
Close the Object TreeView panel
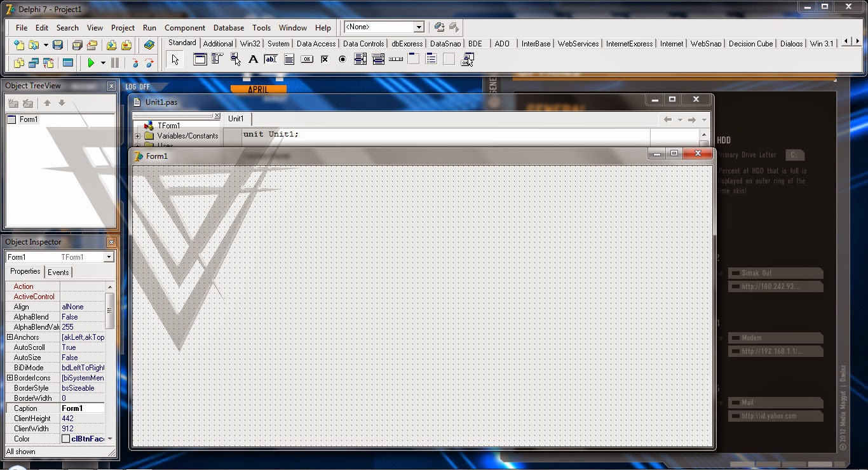[x=111, y=86]
